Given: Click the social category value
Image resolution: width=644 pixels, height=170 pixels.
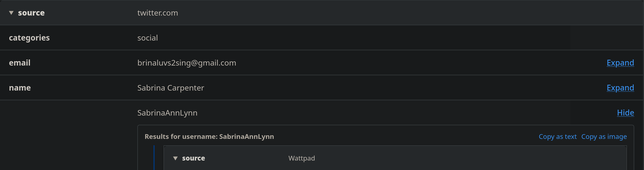Looking at the screenshot, I should click(x=147, y=38).
